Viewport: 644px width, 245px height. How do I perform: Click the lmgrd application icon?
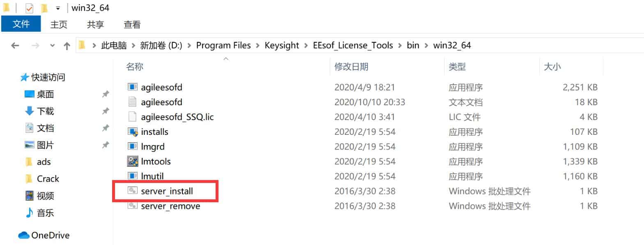(x=132, y=146)
